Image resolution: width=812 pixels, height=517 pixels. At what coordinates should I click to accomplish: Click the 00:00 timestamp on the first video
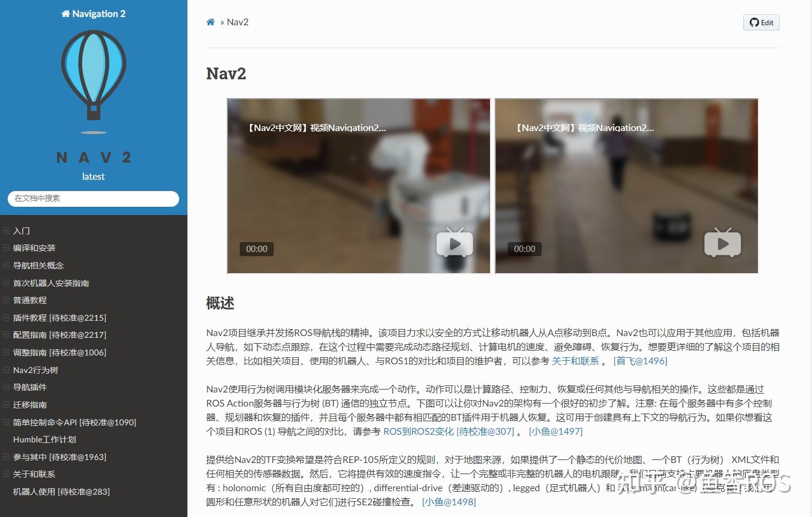coord(257,249)
